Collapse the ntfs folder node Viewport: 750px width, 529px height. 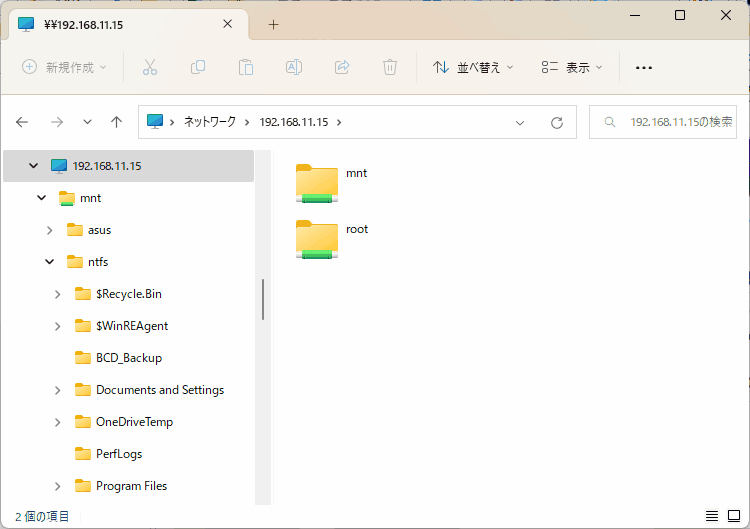tap(49, 262)
